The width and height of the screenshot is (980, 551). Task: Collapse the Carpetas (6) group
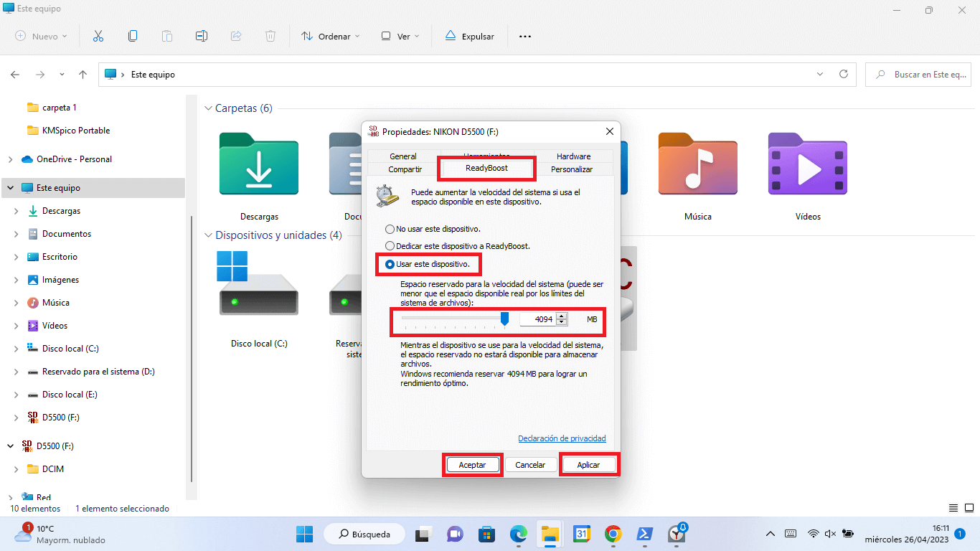[208, 108]
